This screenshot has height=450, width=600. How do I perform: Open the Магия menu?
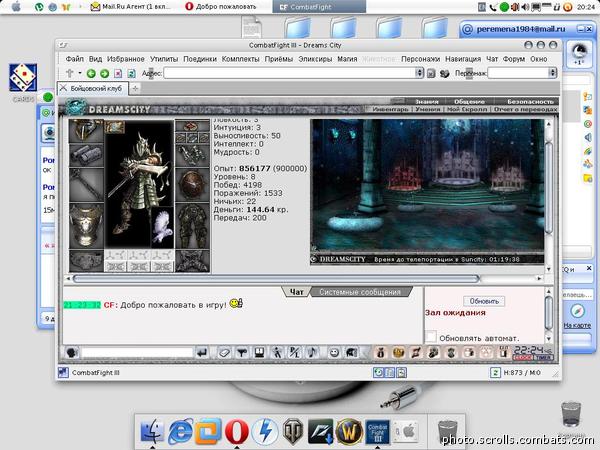click(x=347, y=59)
